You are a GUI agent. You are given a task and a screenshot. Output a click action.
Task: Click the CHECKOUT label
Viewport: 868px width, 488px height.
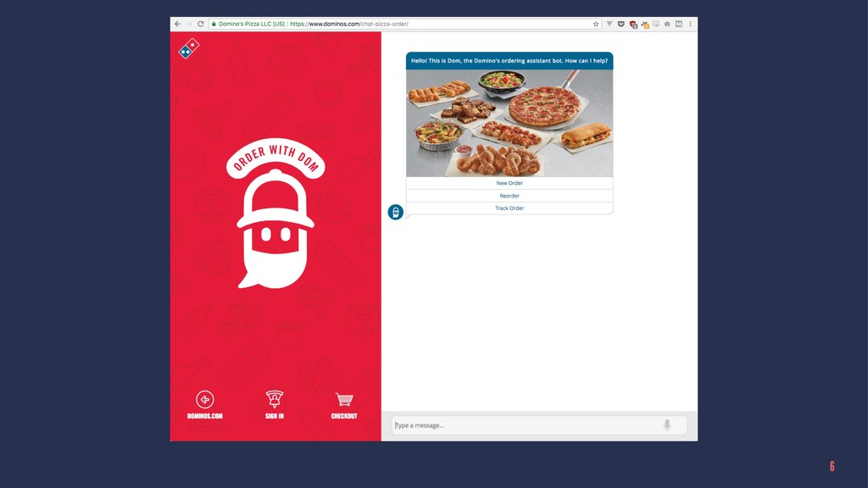[344, 416]
